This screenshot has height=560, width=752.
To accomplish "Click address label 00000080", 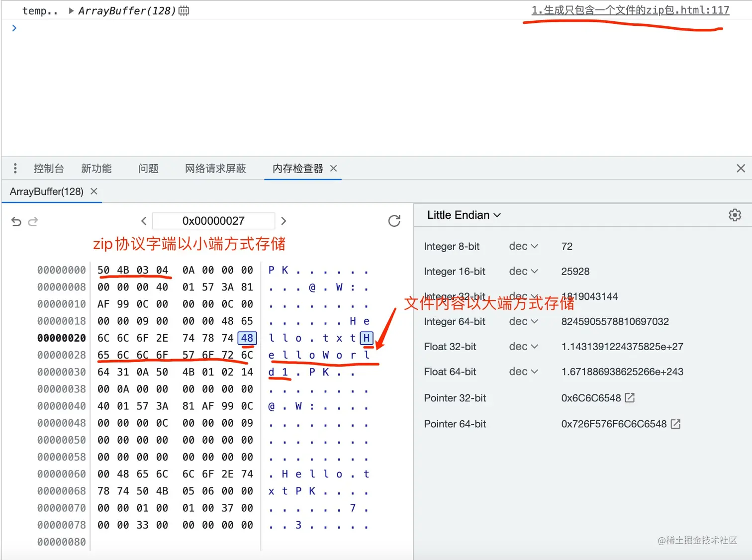I will tap(61, 542).
